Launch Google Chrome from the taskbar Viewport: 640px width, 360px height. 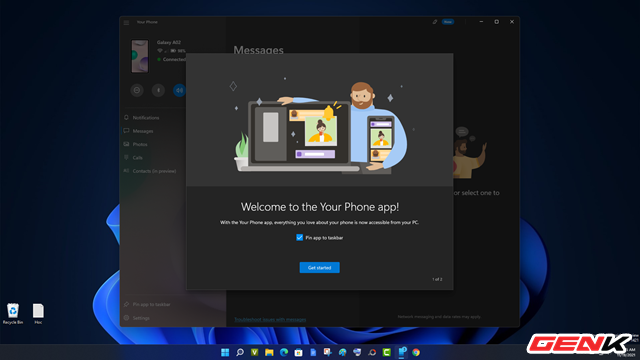[x=416, y=352]
